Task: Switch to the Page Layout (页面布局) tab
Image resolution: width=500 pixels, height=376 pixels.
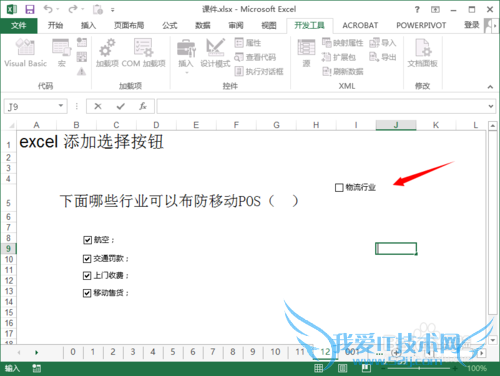Action: click(129, 25)
